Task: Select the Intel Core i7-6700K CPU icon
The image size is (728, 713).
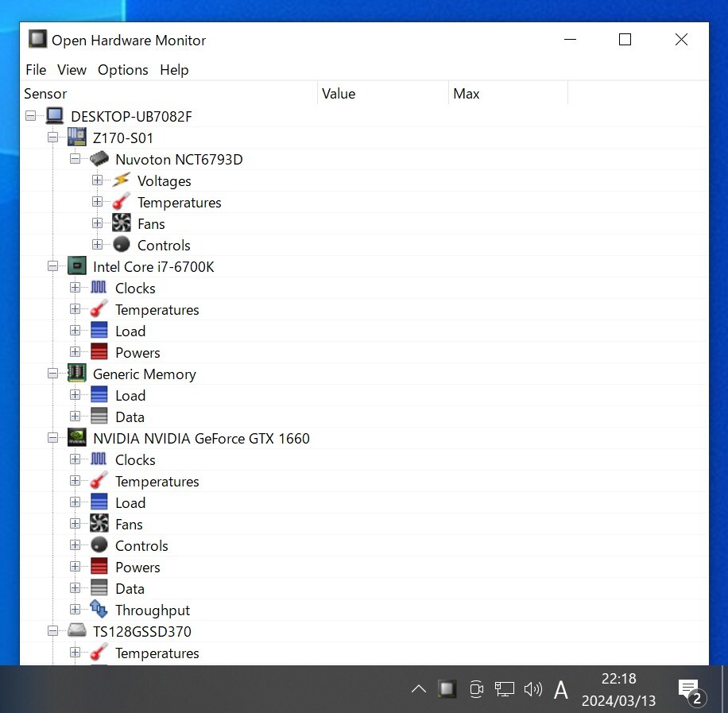Action: pos(76,266)
